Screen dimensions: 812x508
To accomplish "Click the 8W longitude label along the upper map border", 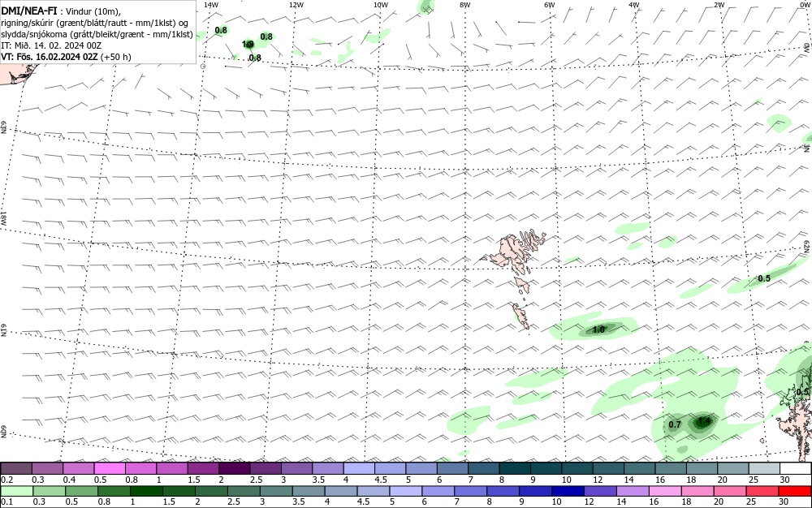I will coord(465,5).
